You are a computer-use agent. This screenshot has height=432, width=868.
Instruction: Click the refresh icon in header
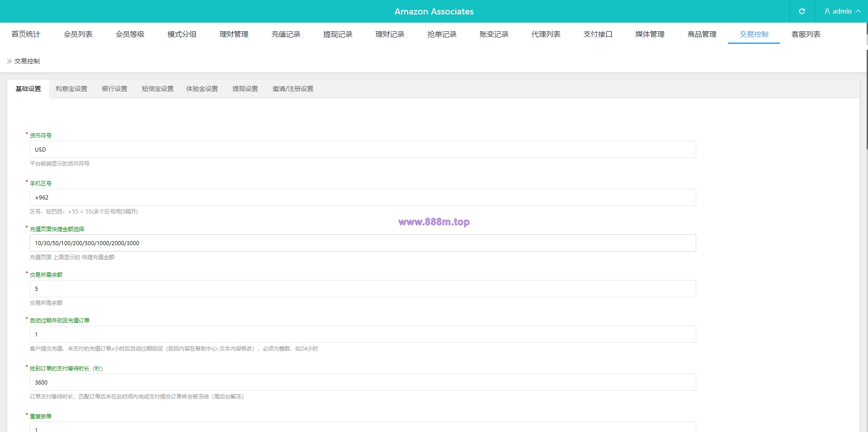pyautogui.click(x=802, y=11)
